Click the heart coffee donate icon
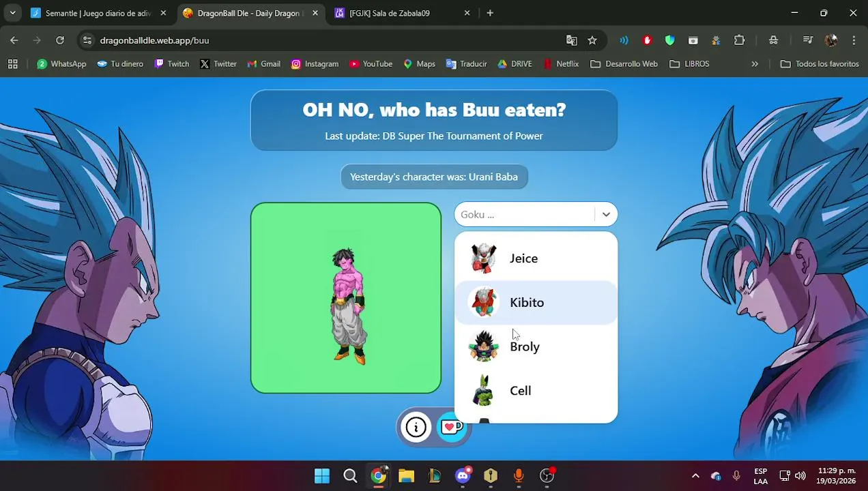The image size is (868, 491). coord(452,428)
